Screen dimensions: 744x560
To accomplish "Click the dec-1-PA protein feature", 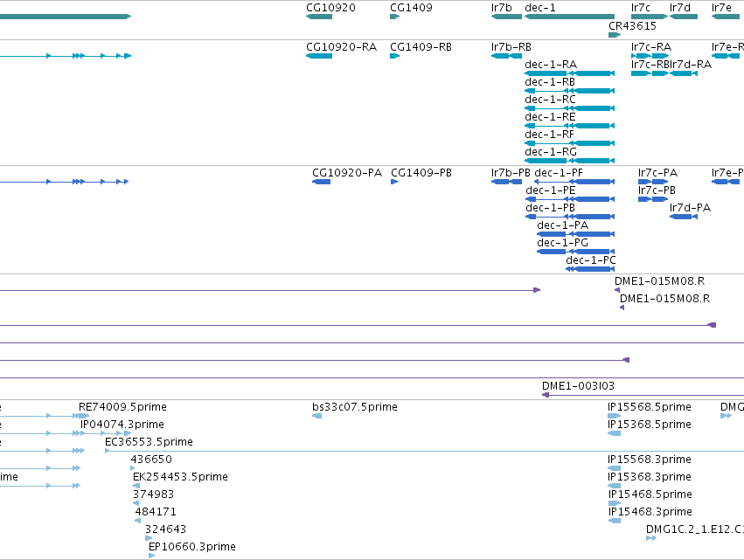I will pyautogui.click(x=575, y=234).
